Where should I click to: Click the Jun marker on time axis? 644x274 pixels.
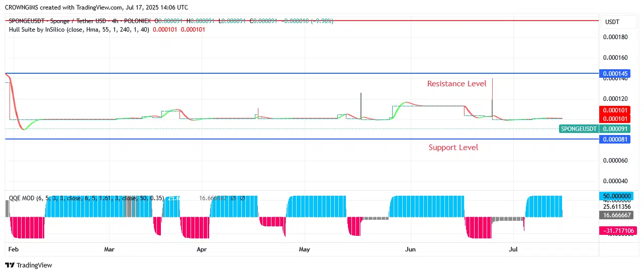coord(410,249)
